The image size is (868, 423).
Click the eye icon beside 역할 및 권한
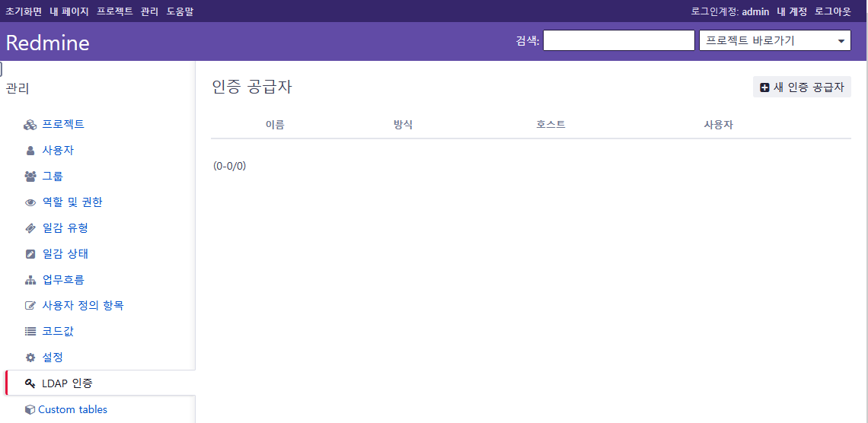click(x=30, y=203)
